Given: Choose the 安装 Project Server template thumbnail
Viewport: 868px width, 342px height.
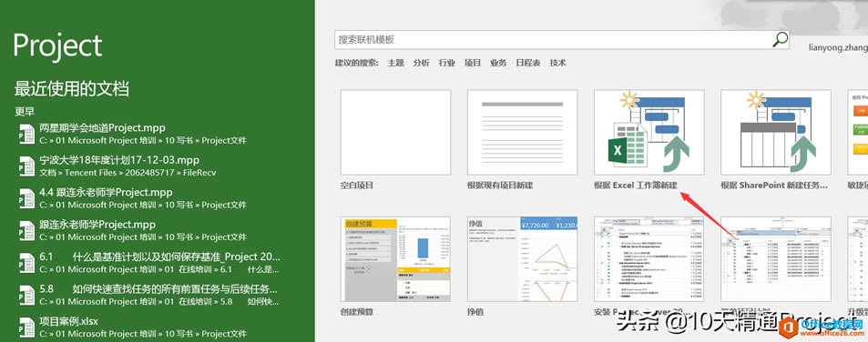Looking at the screenshot, I should (x=649, y=258).
